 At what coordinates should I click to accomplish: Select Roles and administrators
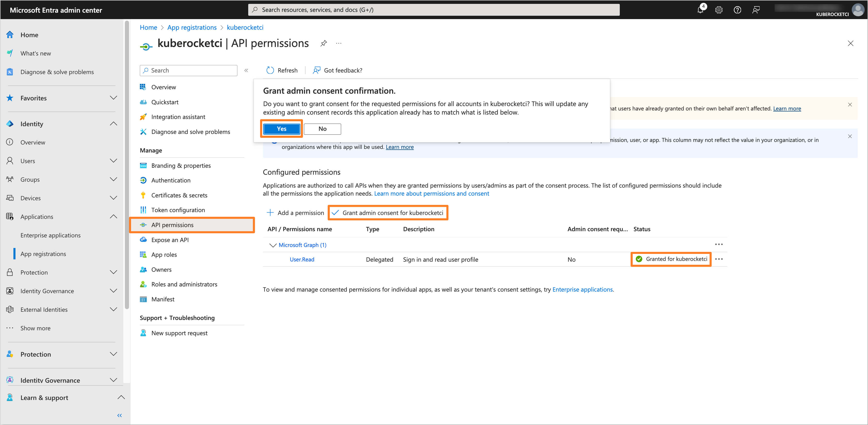(x=184, y=284)
